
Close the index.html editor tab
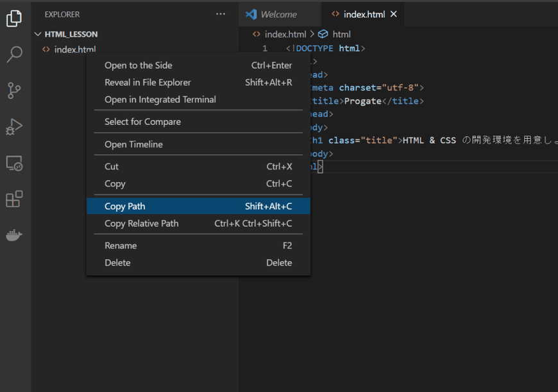click(394, 14)
